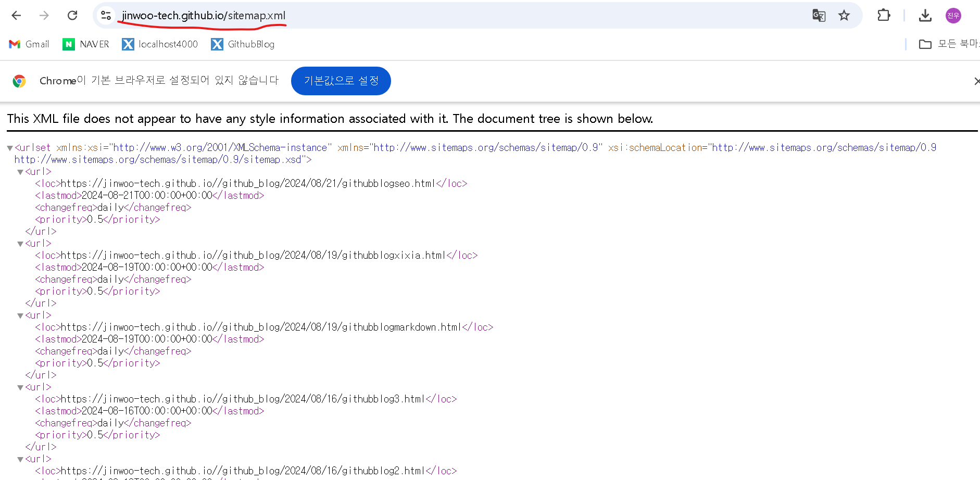
Task: Open the NAVER bookmark
Action: [86, 44]
